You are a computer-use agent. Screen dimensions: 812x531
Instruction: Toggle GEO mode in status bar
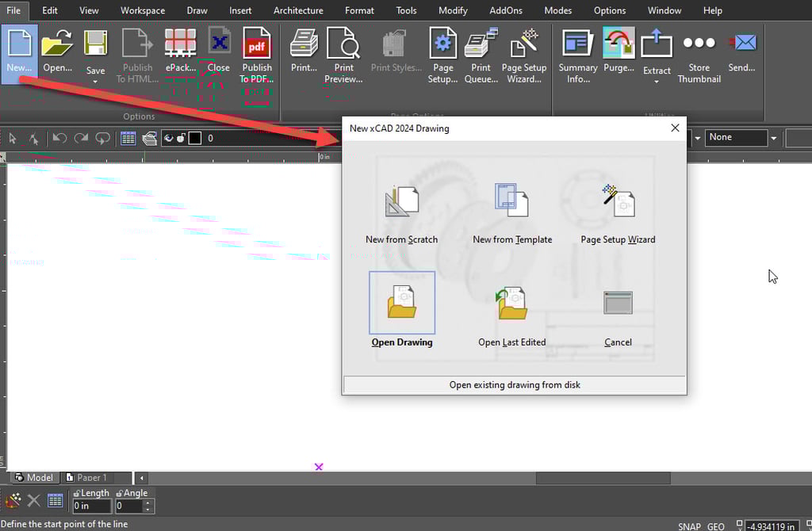[x=716, y=526]
